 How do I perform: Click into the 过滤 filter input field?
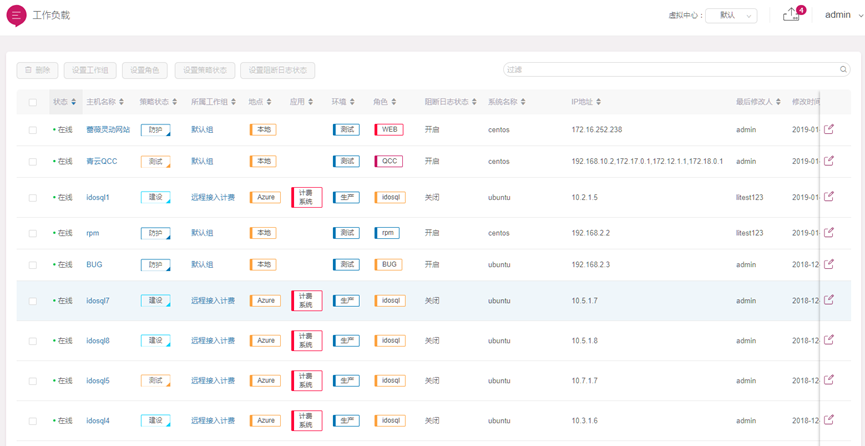pyautogui.click(x=670, y=70)
